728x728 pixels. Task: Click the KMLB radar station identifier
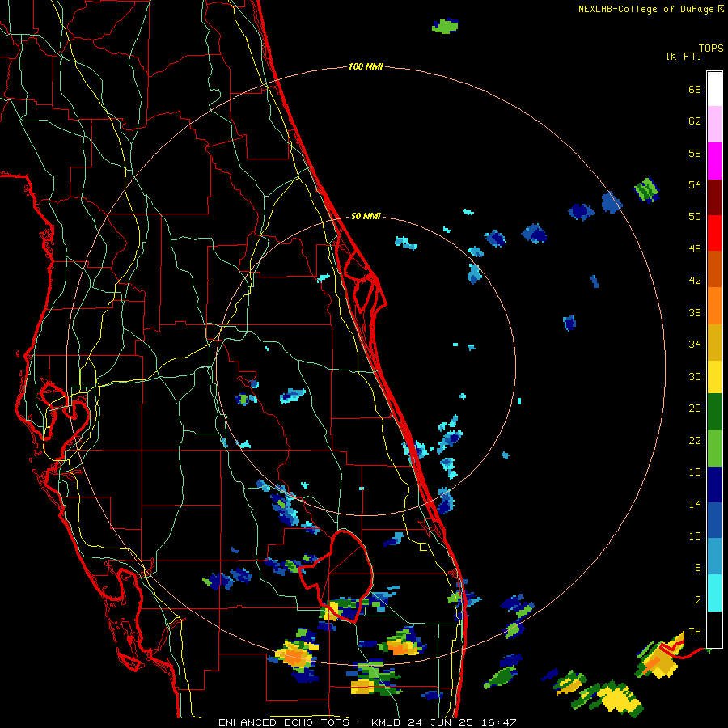387,722
